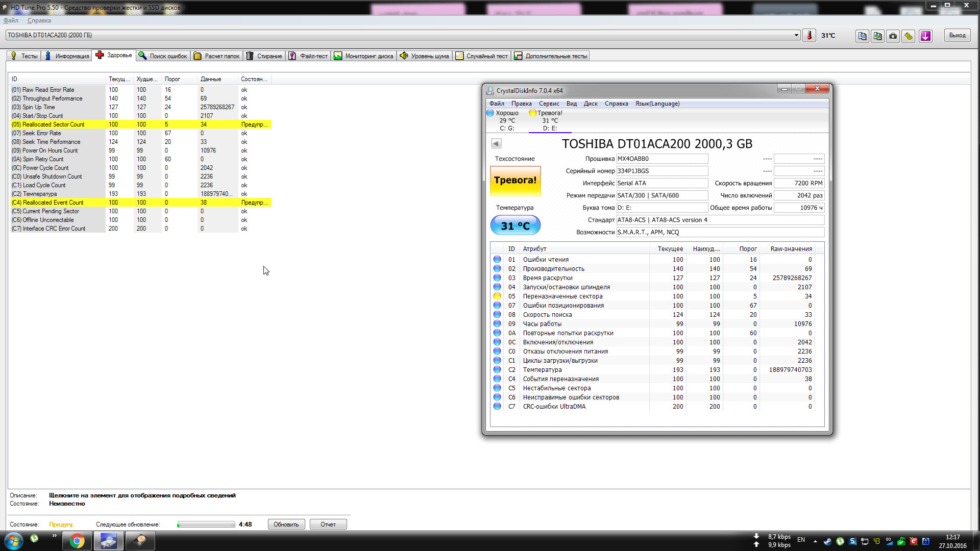Click the camera save screenshot icon

coord(893,36)
